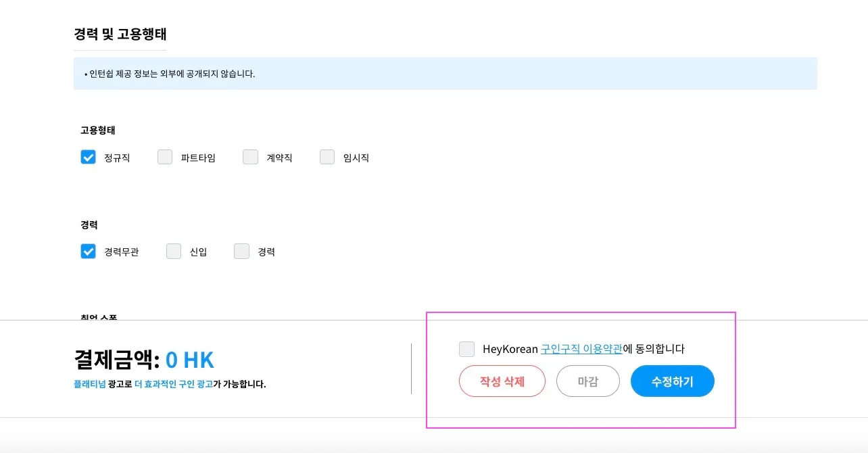
Task: Click the 인턴쉽 제공 정보 notice text
Action: point(170,74)
